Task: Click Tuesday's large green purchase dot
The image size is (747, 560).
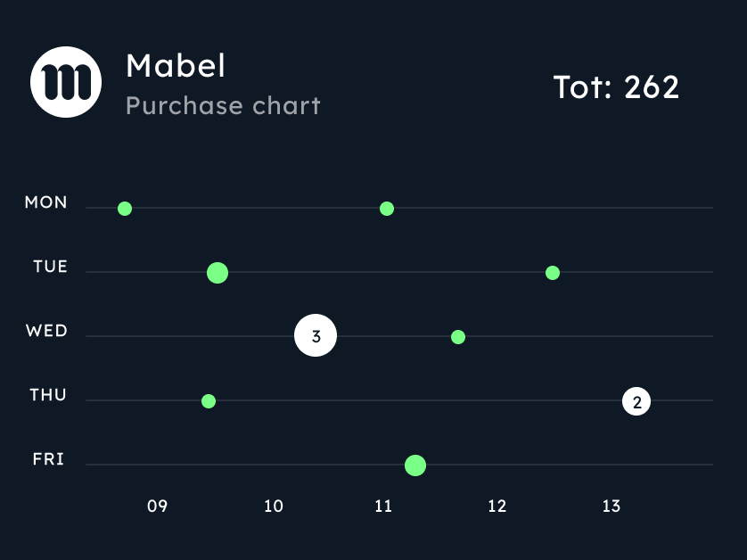Action: [x=218, y=273]
